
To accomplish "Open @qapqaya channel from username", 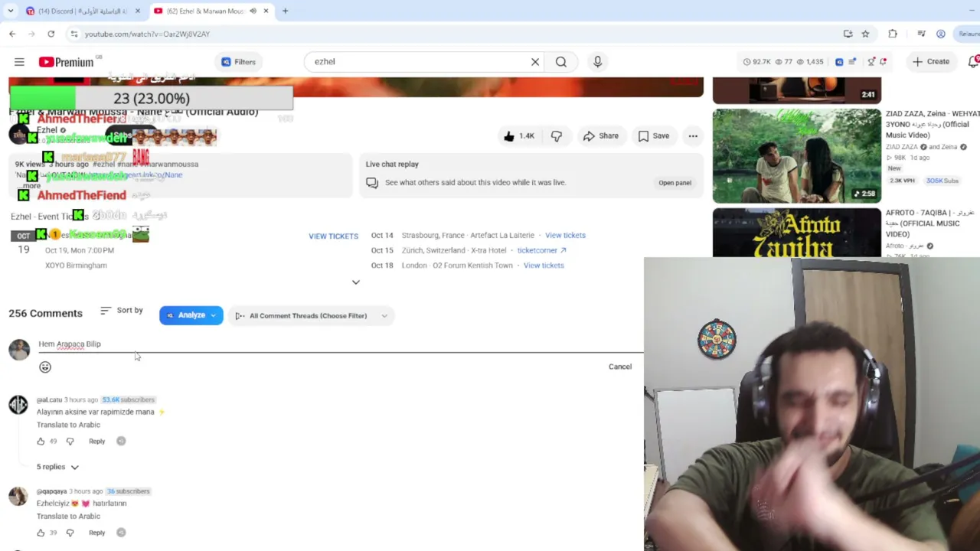I will pyautogui.click(x=51, y=491).
